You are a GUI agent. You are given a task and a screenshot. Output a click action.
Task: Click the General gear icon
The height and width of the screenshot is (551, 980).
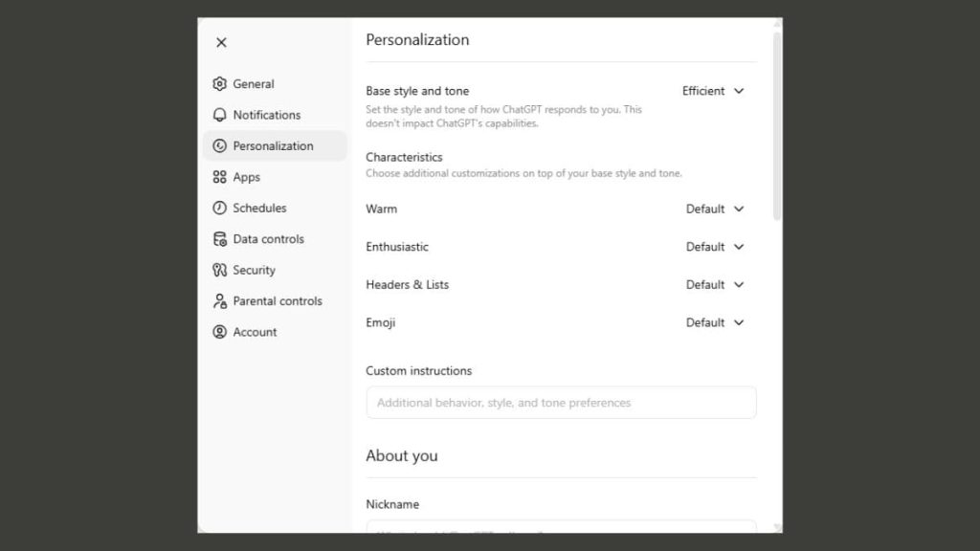point(220,84)
